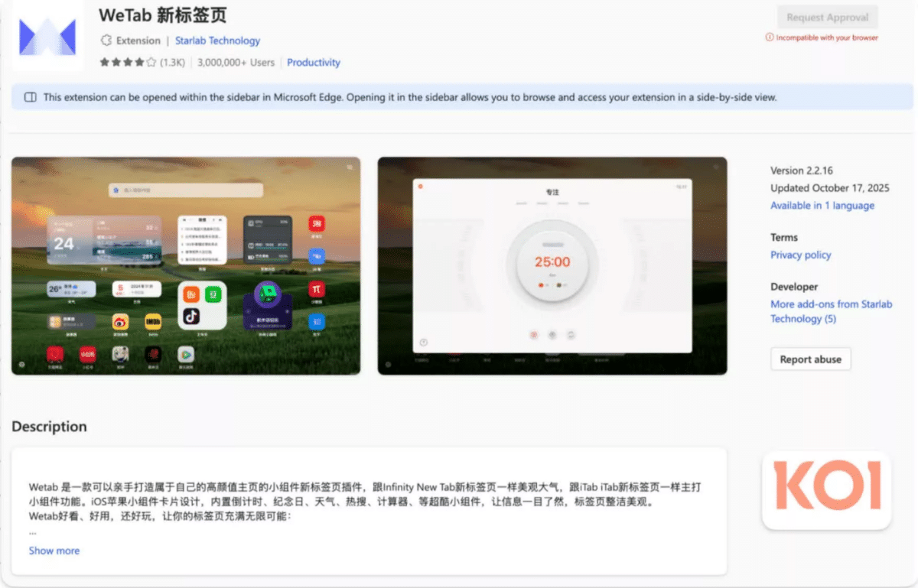Click the IMDb icon in first screenshot

point(153,322)
